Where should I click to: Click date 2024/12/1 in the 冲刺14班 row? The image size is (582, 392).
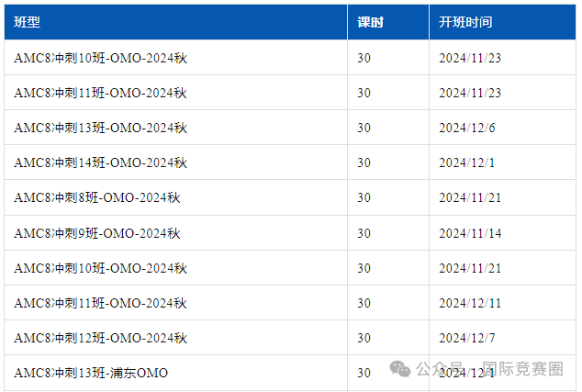pyautogui.click(x=467, y=162)
